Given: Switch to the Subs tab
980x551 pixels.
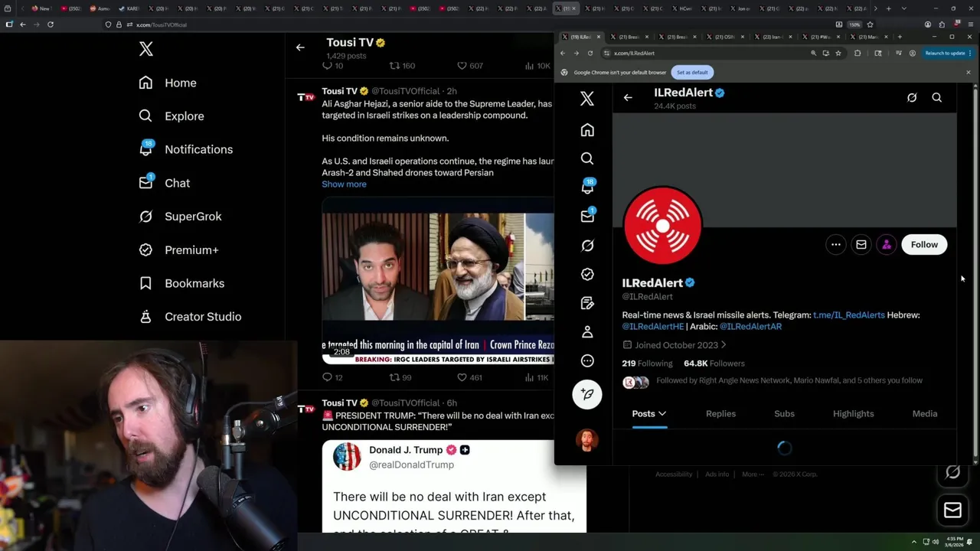Looking at the screenshot, I should coord(784,414).
